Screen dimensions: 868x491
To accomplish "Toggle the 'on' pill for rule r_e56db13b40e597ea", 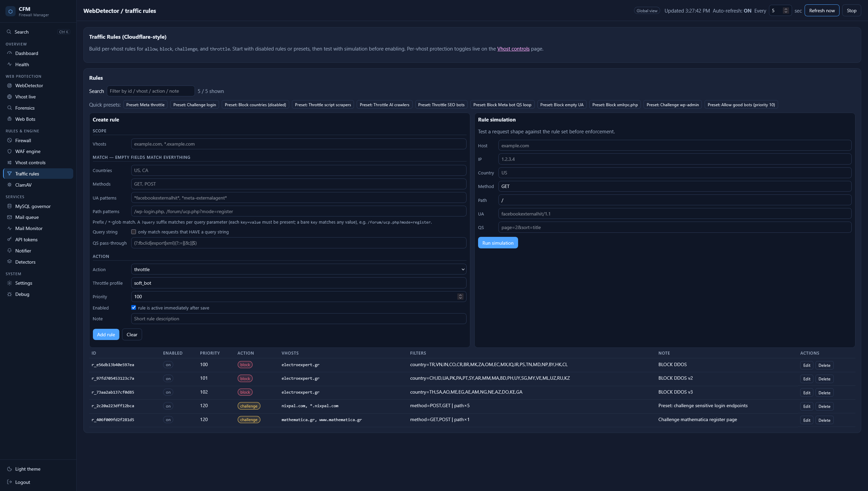I will click(x=168, y=365).
